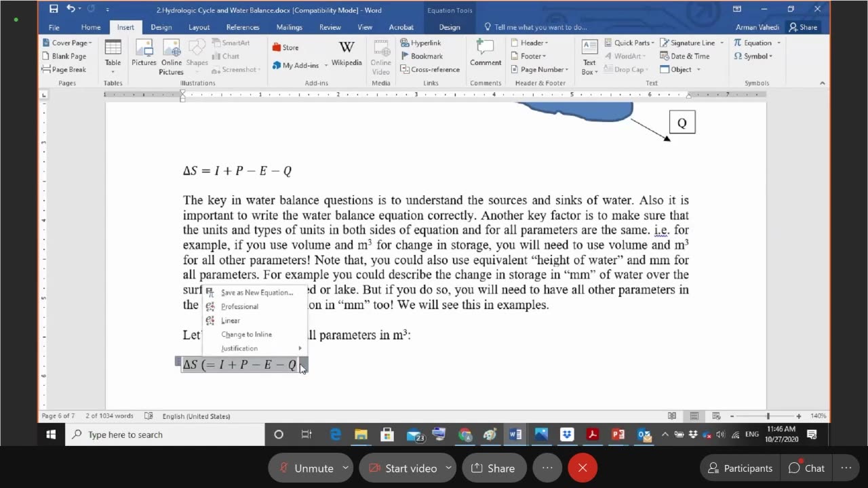
Task: Click the red leave meeting button
Action: 583,468
